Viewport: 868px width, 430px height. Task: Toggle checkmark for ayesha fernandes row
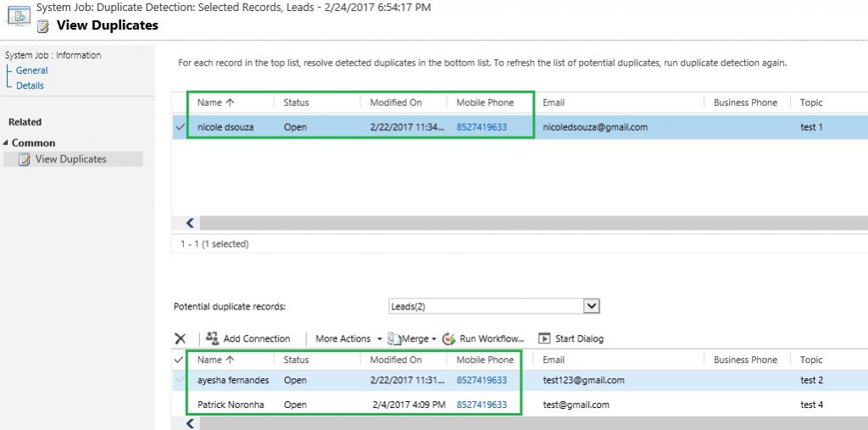point(179,380)
